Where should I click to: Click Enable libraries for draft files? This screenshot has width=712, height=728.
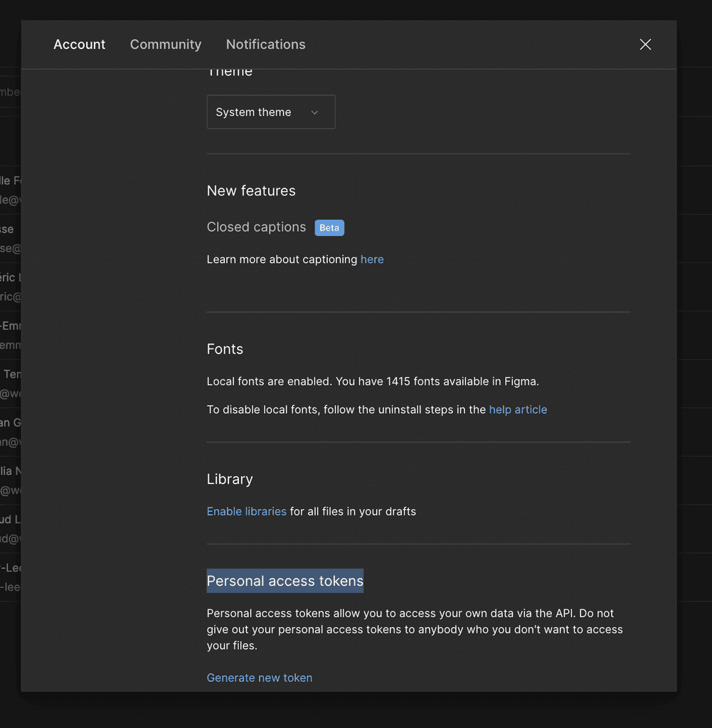[x=246, y=511]
